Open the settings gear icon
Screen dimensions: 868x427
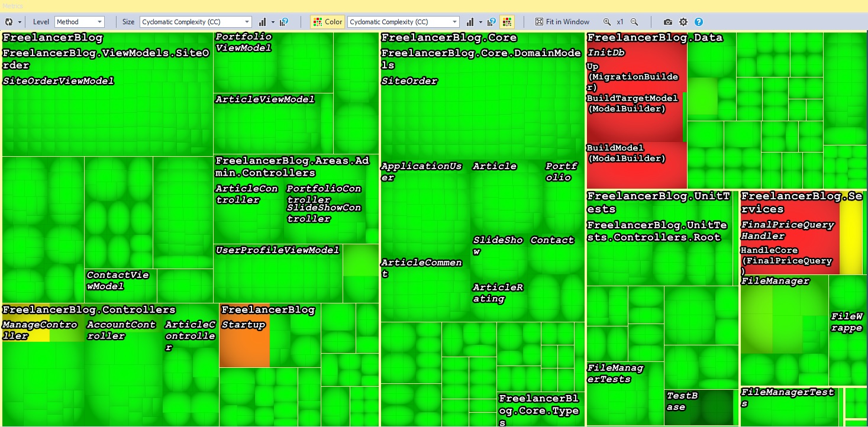683,22
